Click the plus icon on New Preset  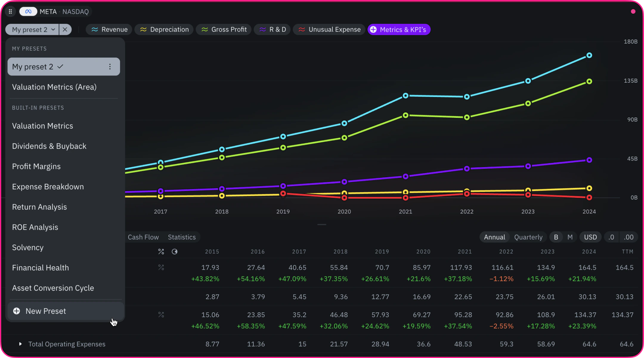[17, 311]
